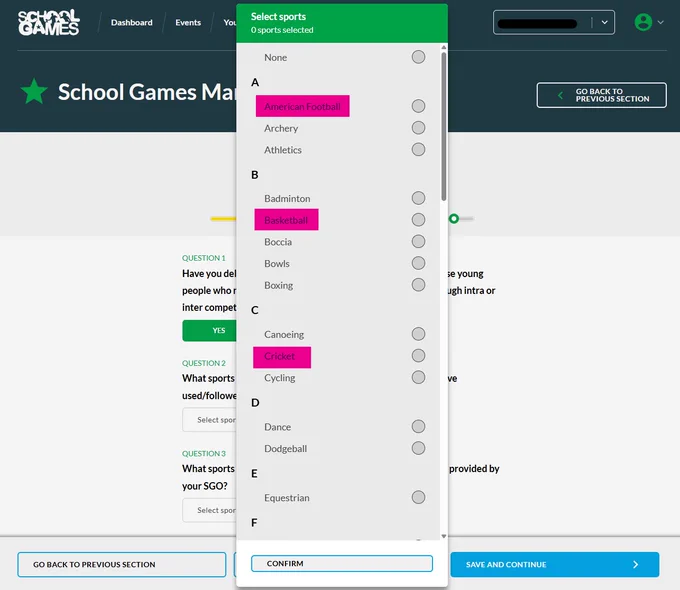Click bottom Go Back To Previous Section button
The image size is (680, 590).
point(122,564)
